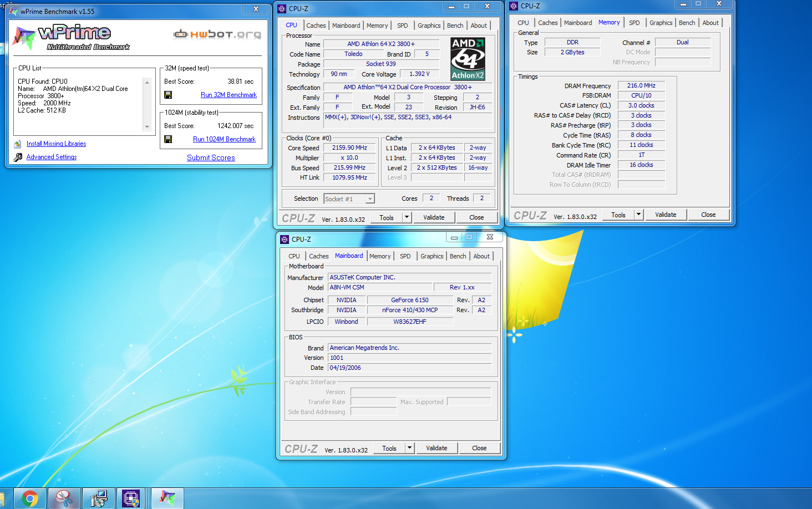Switch to Mainboard tab in CPU-Z CPU window
The height and width of the screenshot is (509, 812).
coord(346,26)
